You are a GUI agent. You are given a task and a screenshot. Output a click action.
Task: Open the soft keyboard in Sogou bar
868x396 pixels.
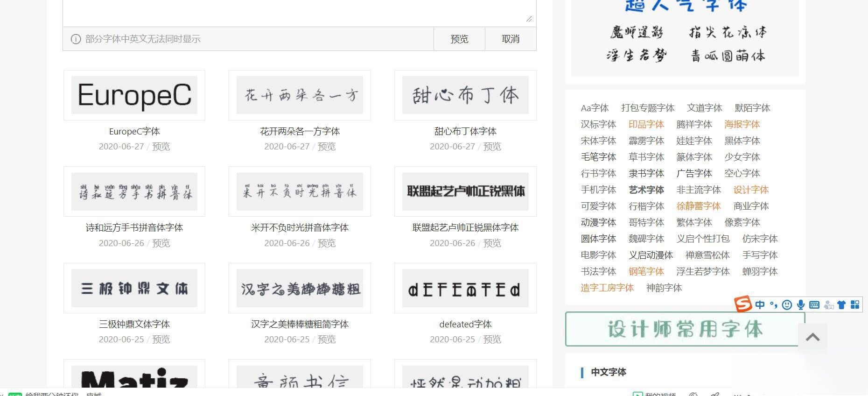pos(814,305)
